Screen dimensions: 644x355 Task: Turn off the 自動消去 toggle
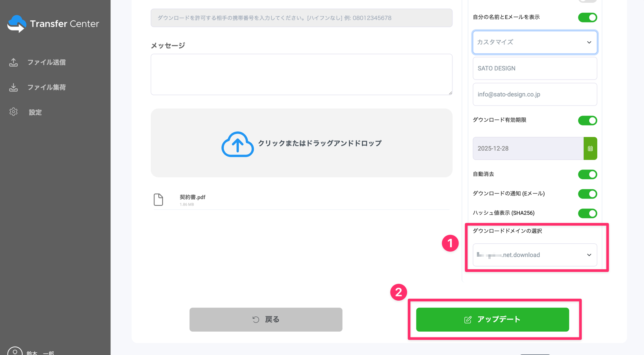click(587, 174)
